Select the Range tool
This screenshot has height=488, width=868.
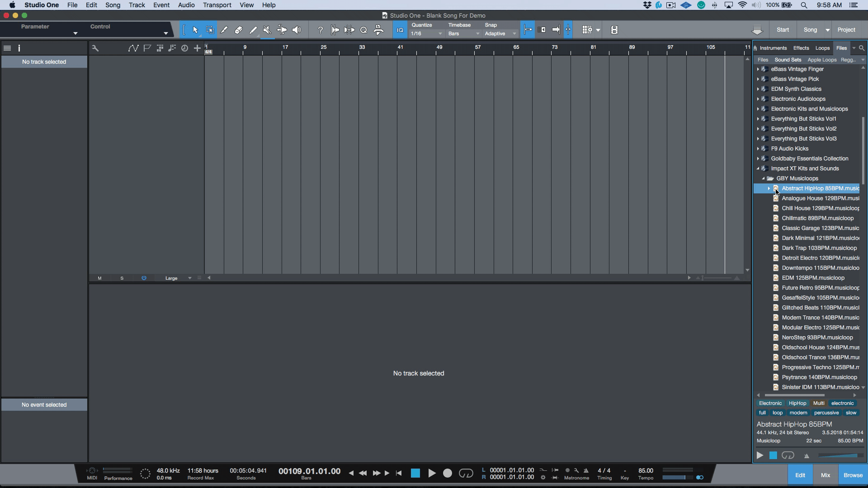210,30
